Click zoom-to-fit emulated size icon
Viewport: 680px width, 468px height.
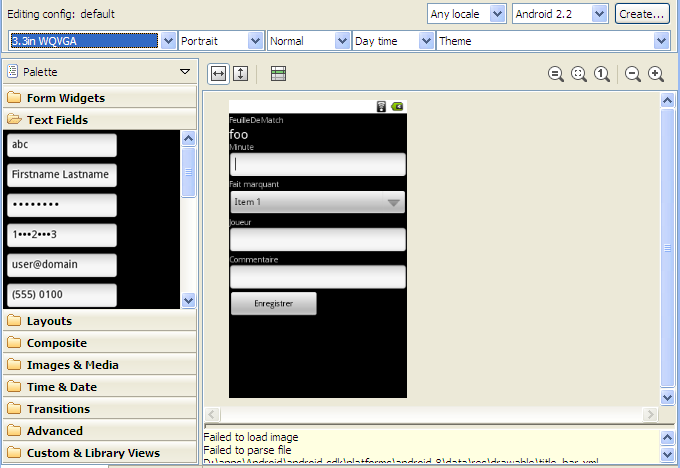coord(556,74)
